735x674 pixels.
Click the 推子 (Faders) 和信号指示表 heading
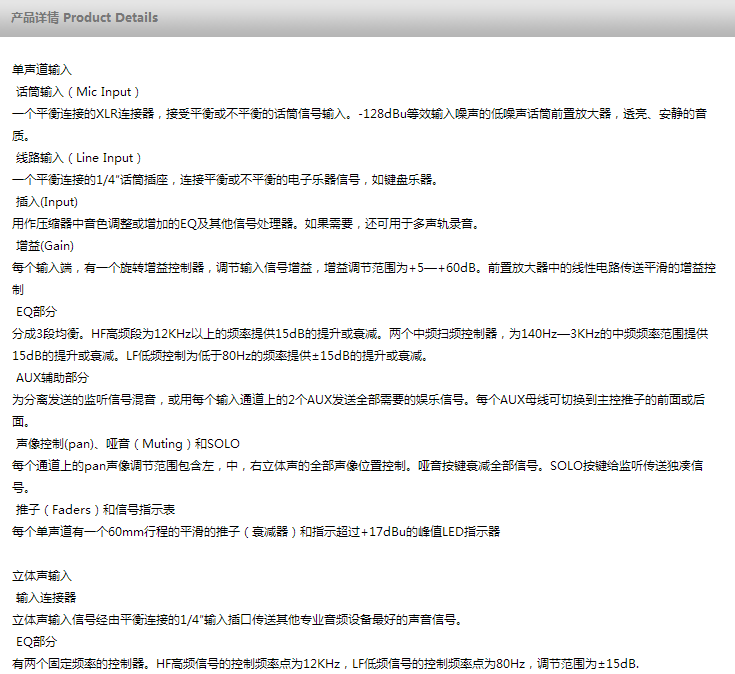(x=96, y=509)
